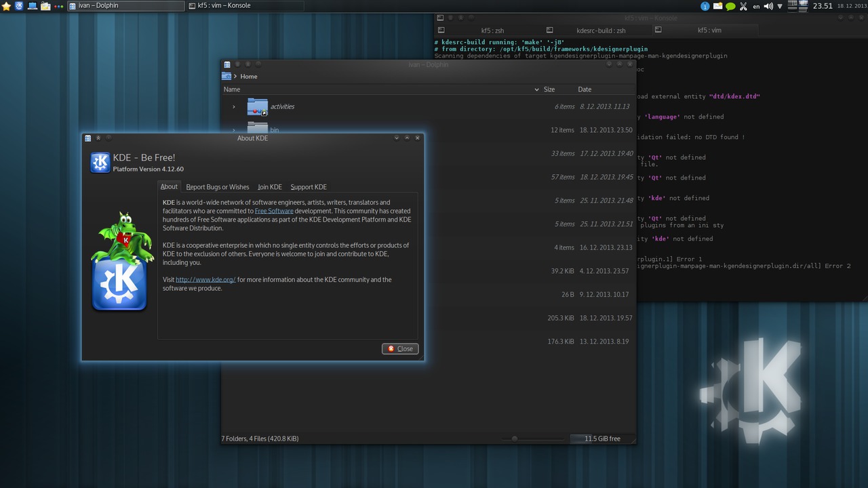
Task: Click KDE gear logo beside 'KDE - Be Free!'
Action: [100, 163]
